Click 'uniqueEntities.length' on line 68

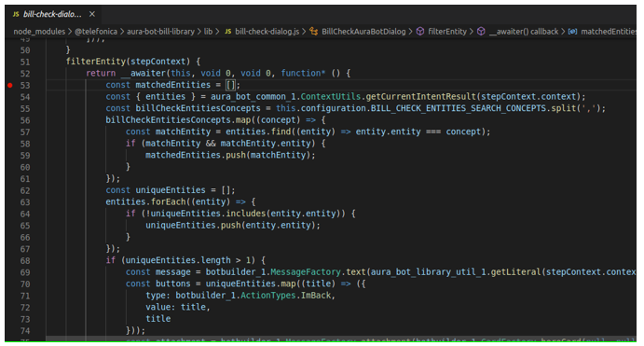178,260
